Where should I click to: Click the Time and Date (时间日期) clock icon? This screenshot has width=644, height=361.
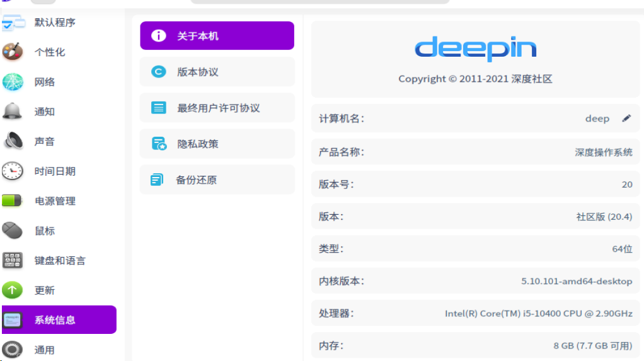coord(13,171)
